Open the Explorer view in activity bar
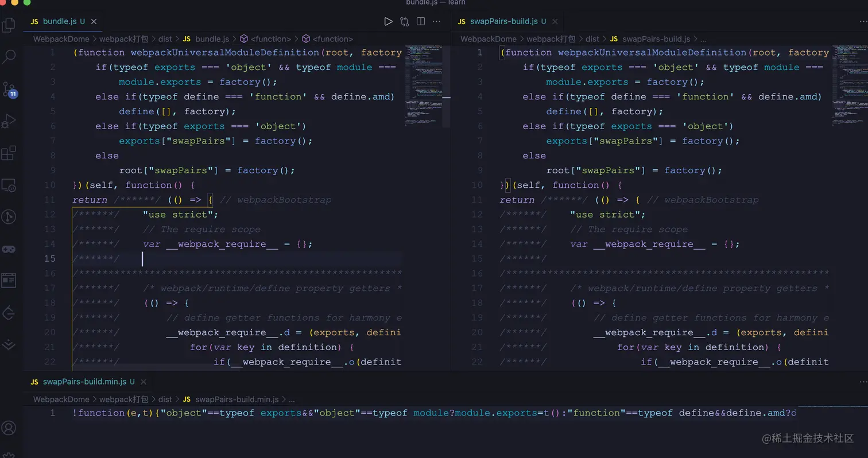 (9, 25)
